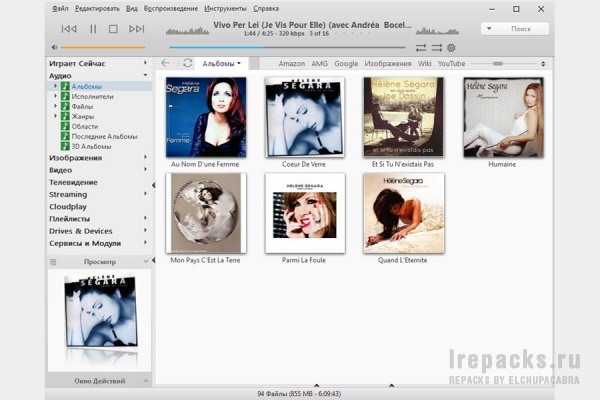
Task: Click the Файлы music note icon
Action: [x=65, y=106]
